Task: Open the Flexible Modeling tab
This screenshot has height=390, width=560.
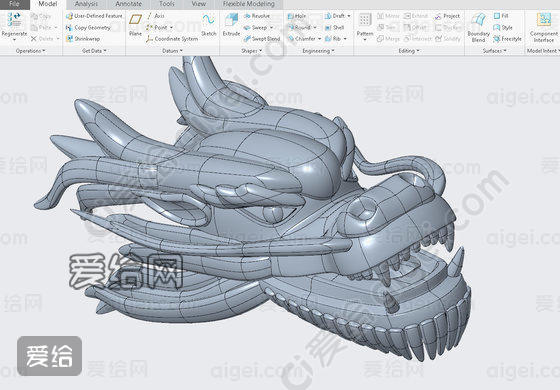Action: 249,4
